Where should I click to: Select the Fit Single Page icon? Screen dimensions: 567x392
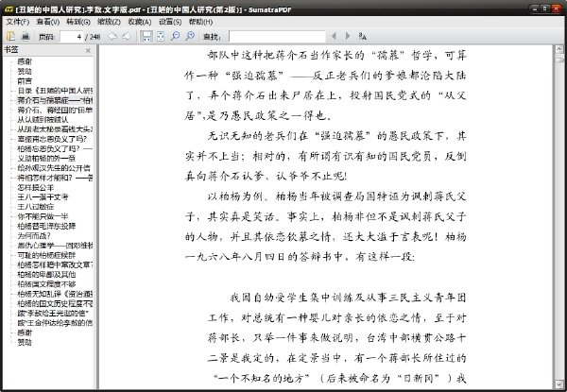click(x=161, y=36)
